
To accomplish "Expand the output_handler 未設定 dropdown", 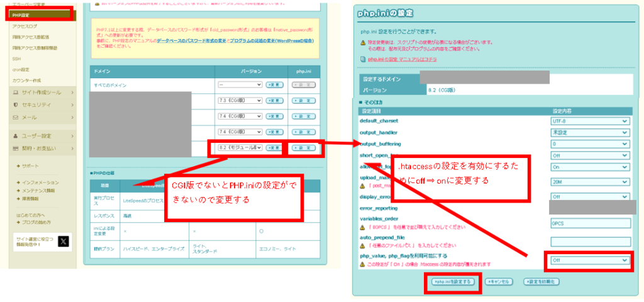I will pos(589,133).
